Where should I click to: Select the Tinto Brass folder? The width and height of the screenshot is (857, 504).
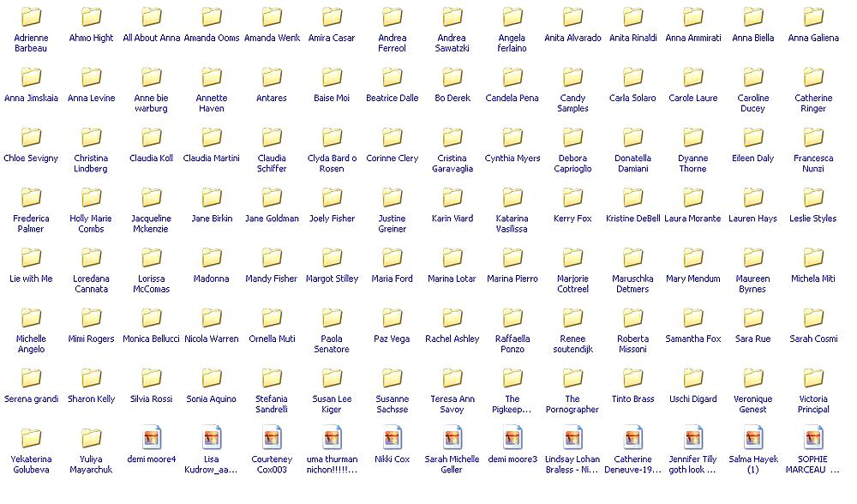pyautogui.click(x=632, y=378)
